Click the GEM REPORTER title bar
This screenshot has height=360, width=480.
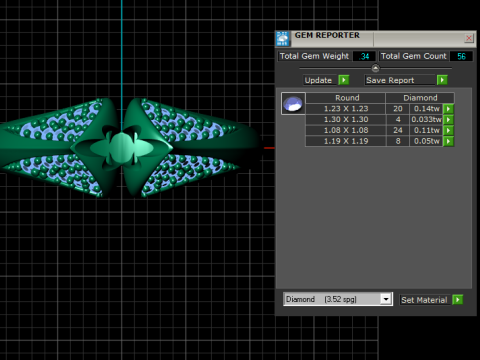[375, 39]
